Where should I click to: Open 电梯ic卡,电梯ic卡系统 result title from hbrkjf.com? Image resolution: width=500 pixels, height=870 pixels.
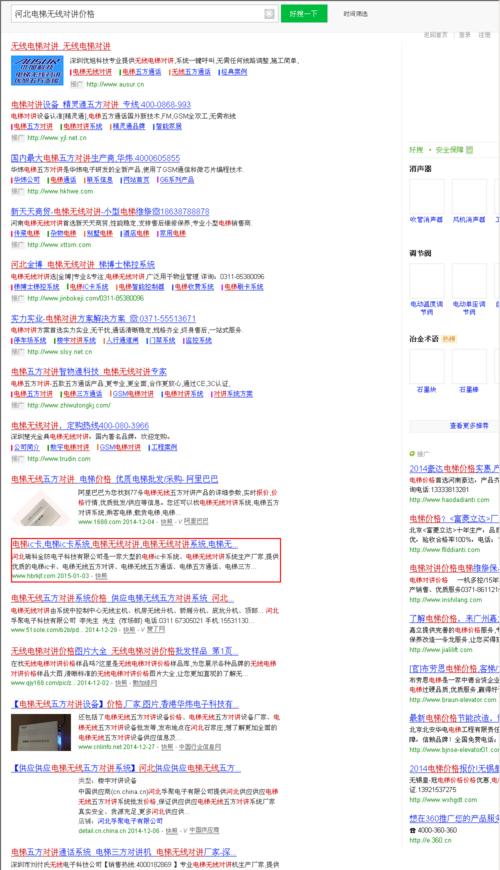click(x=125, y=544)
